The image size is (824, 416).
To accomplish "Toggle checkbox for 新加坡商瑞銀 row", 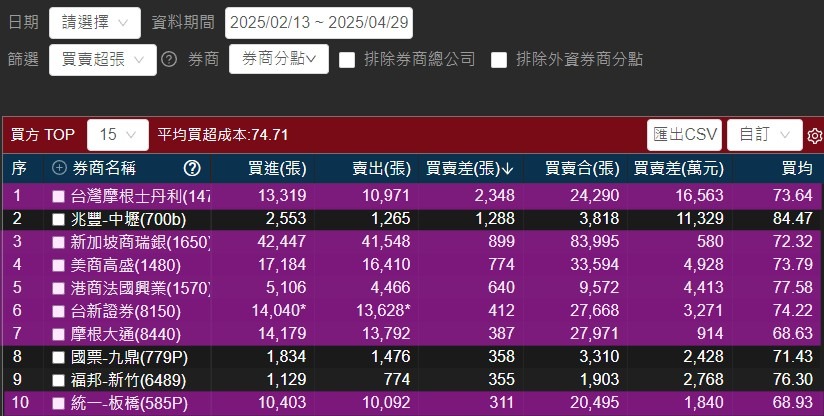I will [58, 242].
